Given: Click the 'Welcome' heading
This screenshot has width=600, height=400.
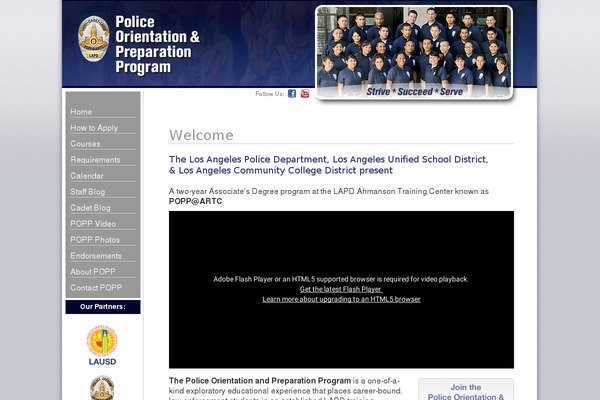Looking at the screenshot, I should [x=201, y=135].
